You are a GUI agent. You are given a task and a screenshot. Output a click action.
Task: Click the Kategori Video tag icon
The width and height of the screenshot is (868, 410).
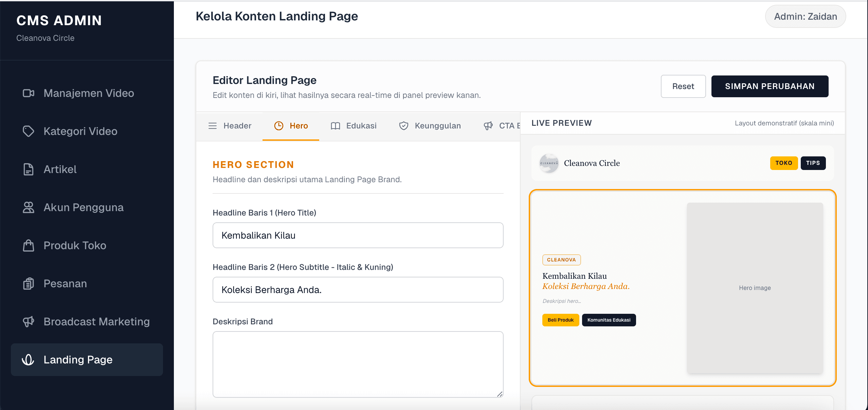[x=29, y=131]
